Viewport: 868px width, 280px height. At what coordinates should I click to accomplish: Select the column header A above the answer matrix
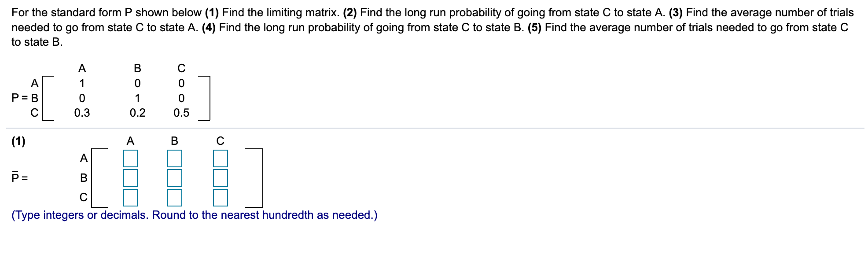coord(131,141)
